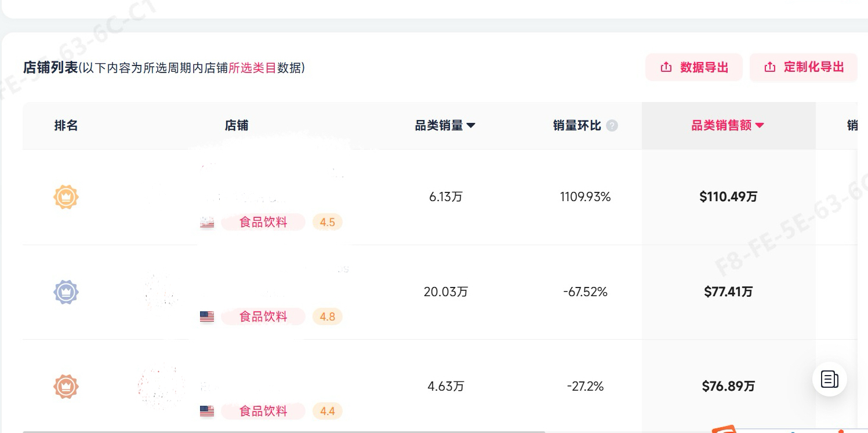The image size is (868, 433).
Task: Click the US flag in the second row
Action: click(207, 316)
